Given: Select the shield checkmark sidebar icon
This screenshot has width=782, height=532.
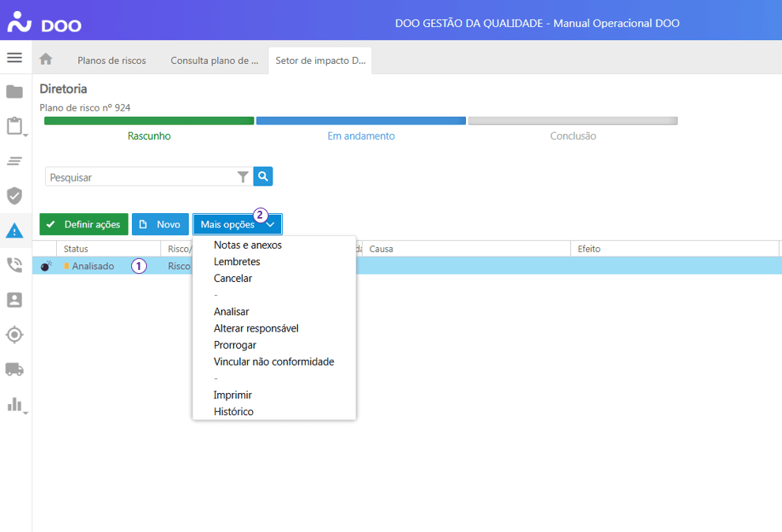Looking at the screenshot, I should (14, 196).
